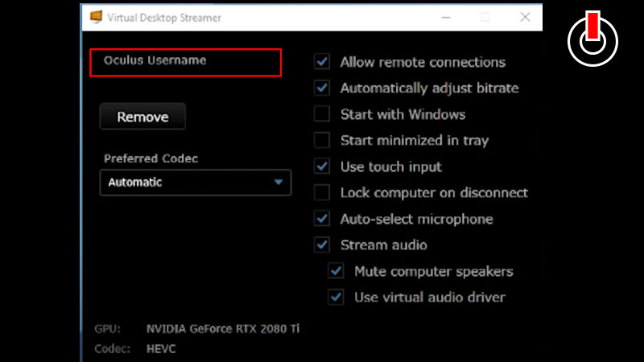Enable Start with Windows

tap(322, 114)
